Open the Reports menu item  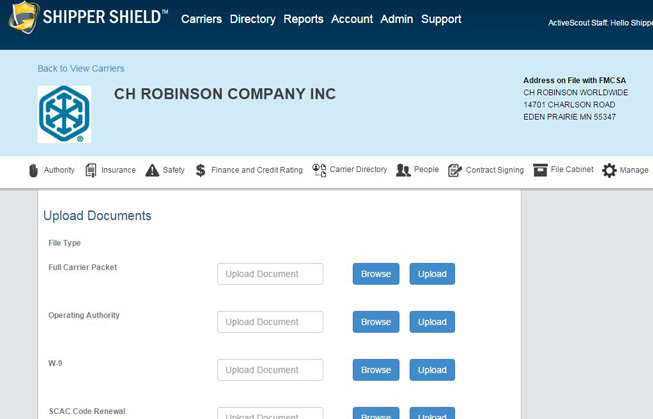pos(303,19)
